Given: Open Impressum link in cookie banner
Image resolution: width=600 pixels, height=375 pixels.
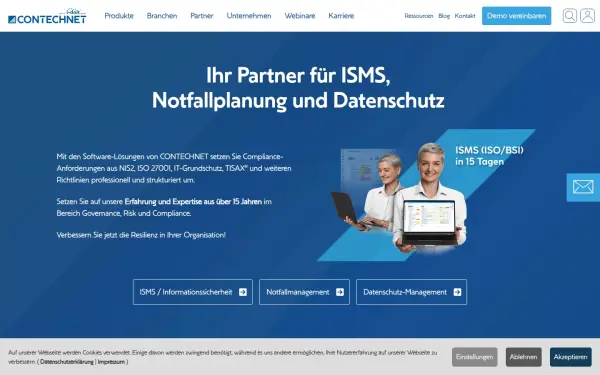Looking at the screenshot, I should click(x=111, y=362).
